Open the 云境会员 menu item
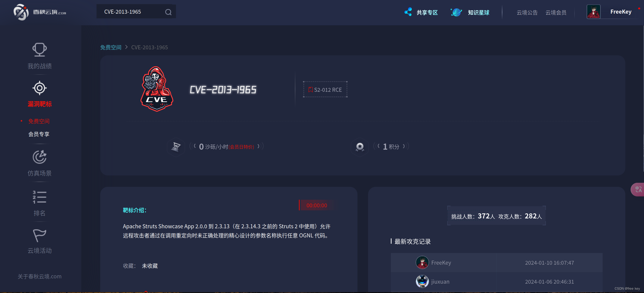Screen dimensions: 644x293 click(556, 12)
